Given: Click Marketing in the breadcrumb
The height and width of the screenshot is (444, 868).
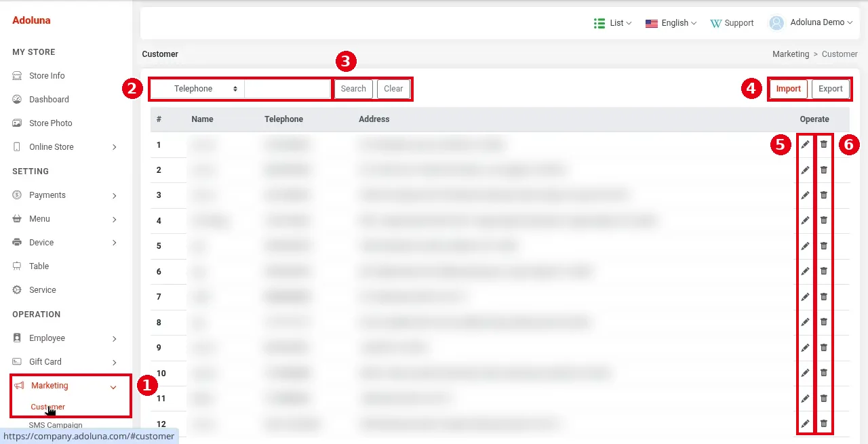Looking at the screenshot, I should pyautogui.click(x=791, y=54).
